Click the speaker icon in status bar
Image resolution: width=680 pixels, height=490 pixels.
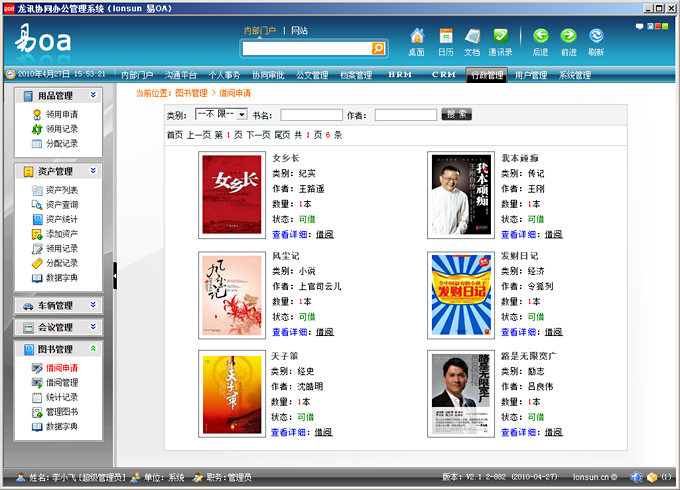tap(636, 477)
